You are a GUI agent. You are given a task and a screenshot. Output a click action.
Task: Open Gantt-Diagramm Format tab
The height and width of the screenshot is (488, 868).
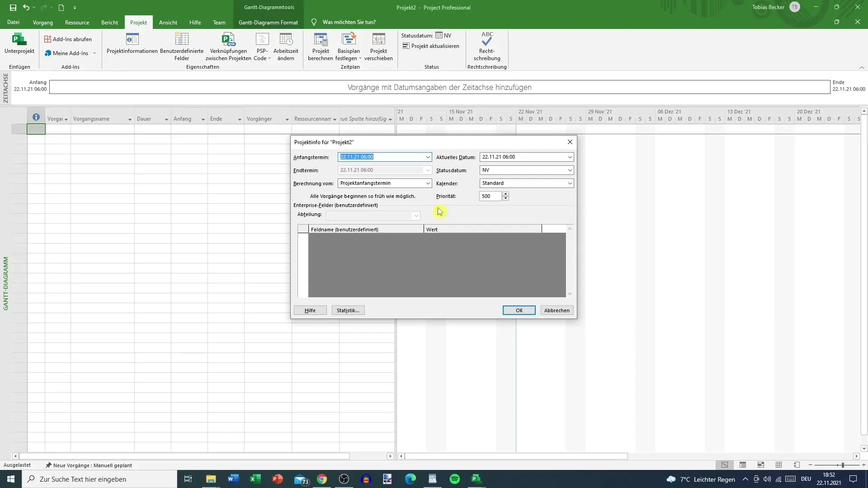click(268, 22)
